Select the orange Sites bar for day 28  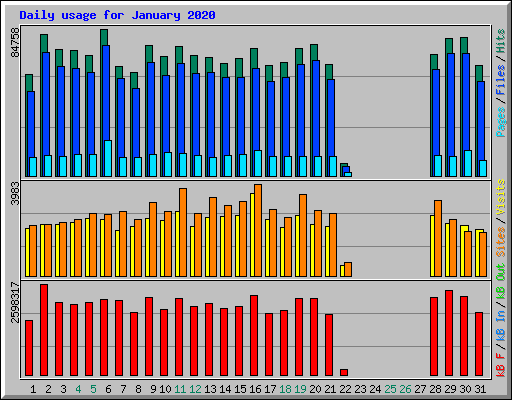[438, 238]
